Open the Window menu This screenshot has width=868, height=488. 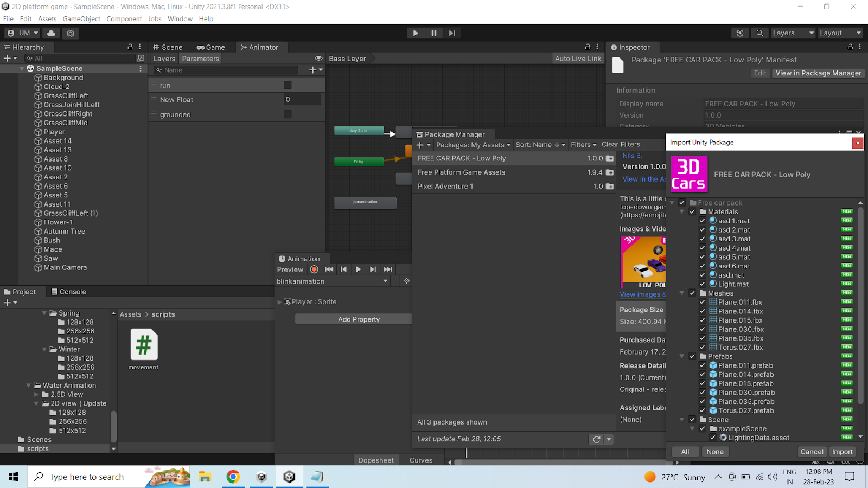click(x=180, y=19)
